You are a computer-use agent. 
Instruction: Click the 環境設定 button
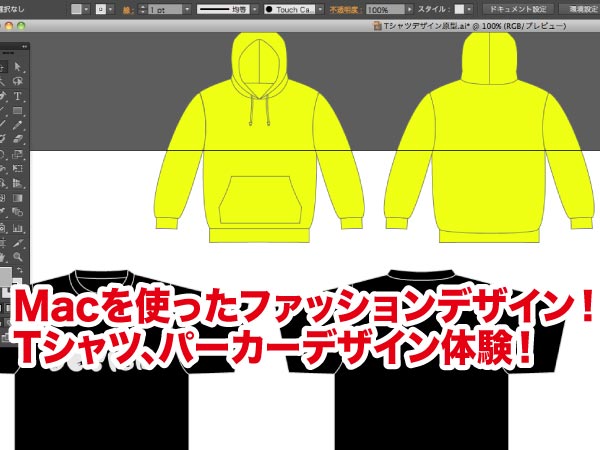tap(581, 9)
